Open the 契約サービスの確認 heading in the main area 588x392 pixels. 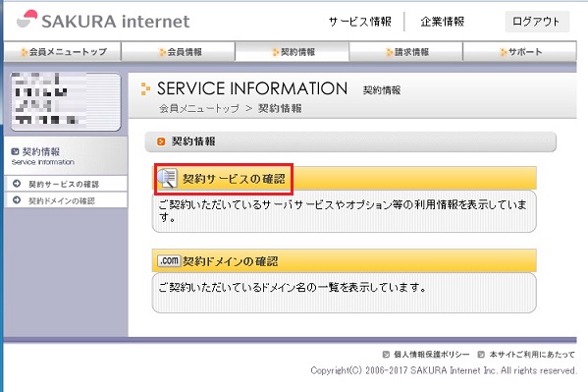pos(234,179)
